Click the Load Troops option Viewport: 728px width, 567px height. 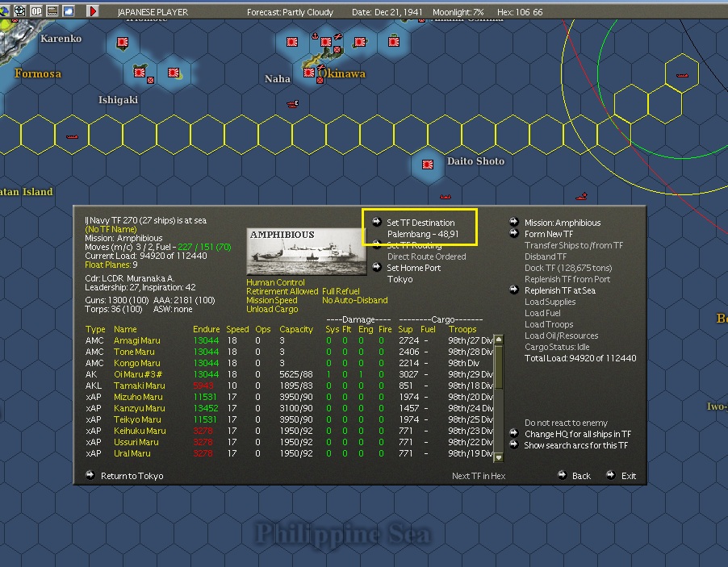click(549, 324)
